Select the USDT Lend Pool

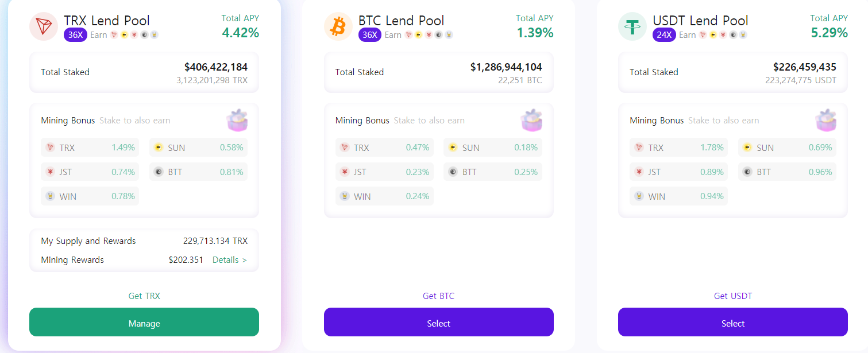pyautogui.click(x=733, y=322)
